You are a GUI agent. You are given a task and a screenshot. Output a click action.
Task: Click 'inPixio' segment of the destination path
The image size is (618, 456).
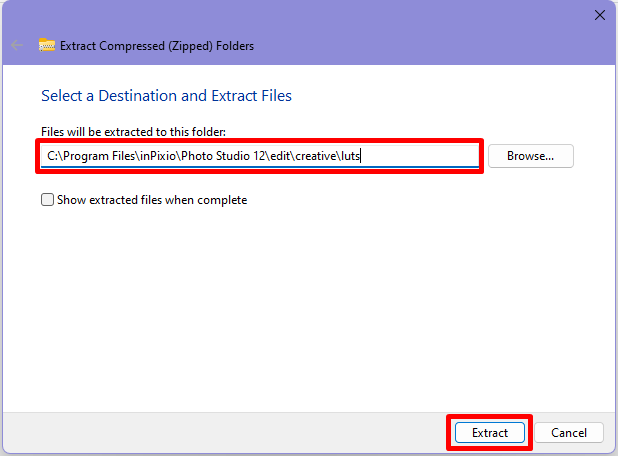coord(158,156)
